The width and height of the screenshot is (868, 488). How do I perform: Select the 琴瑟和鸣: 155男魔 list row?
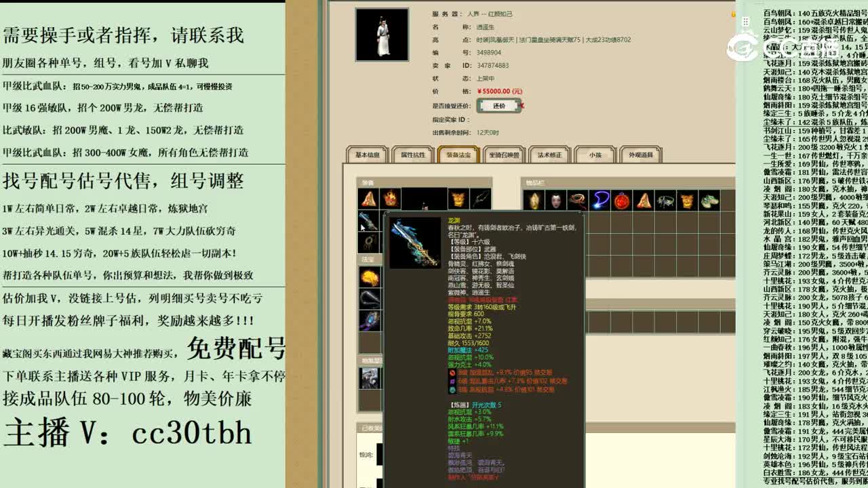[x=815, y=205]
